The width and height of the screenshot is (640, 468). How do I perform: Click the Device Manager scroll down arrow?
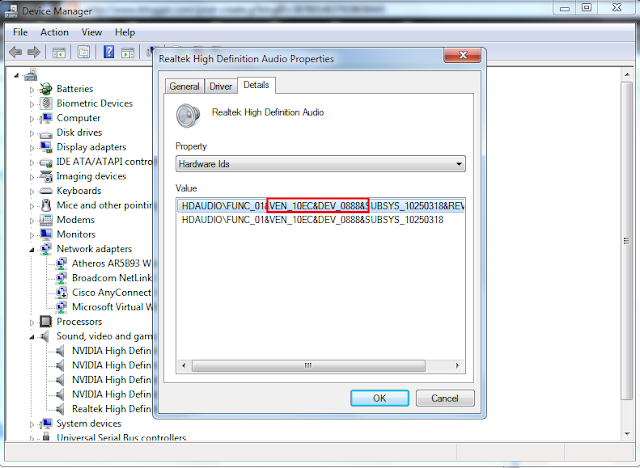627,434
